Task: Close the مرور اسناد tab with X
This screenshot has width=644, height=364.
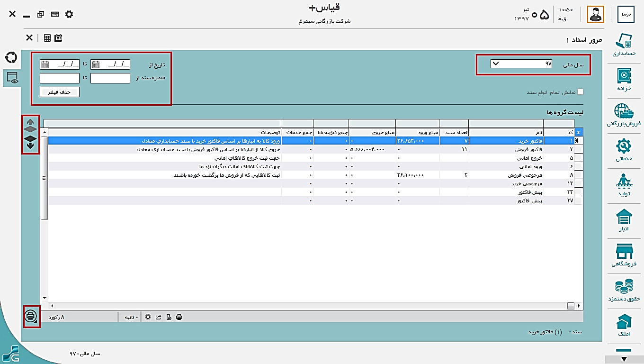Action: click(x=29, y=38)
